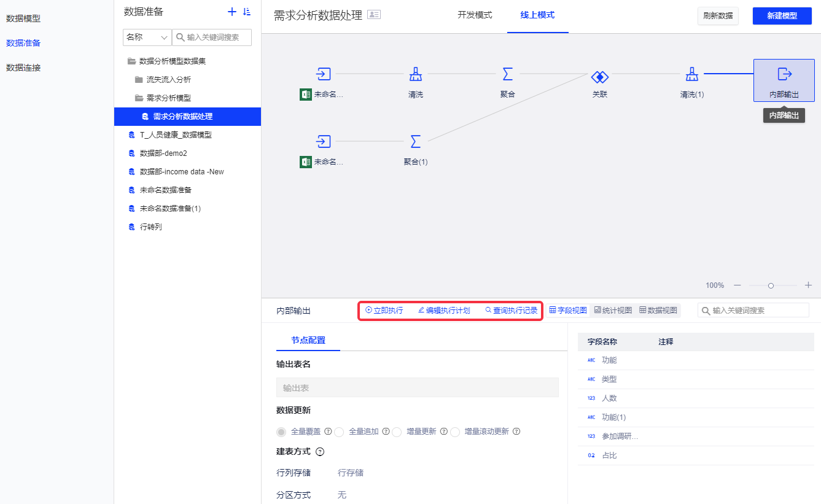Image resolution: width=821 pixels, height=504 pixels.
Task: Click the zoom-out minus icon on canvas
Action: click(737, 285)
